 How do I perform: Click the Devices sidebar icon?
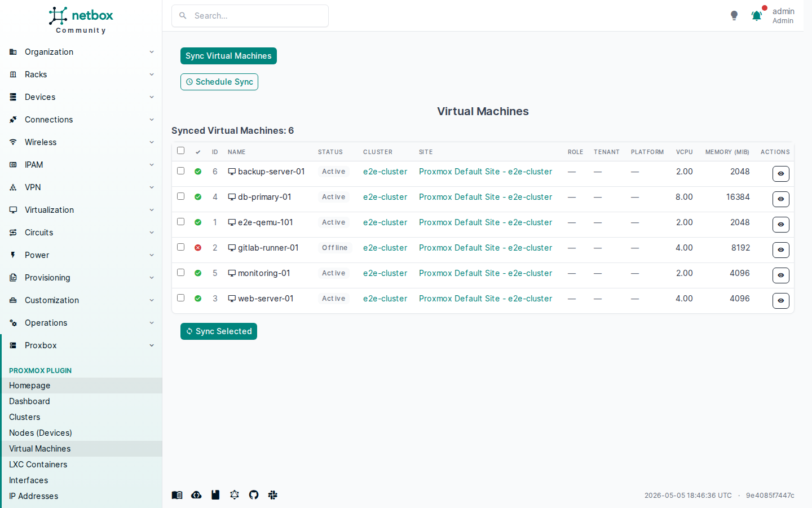pos(13,97)
